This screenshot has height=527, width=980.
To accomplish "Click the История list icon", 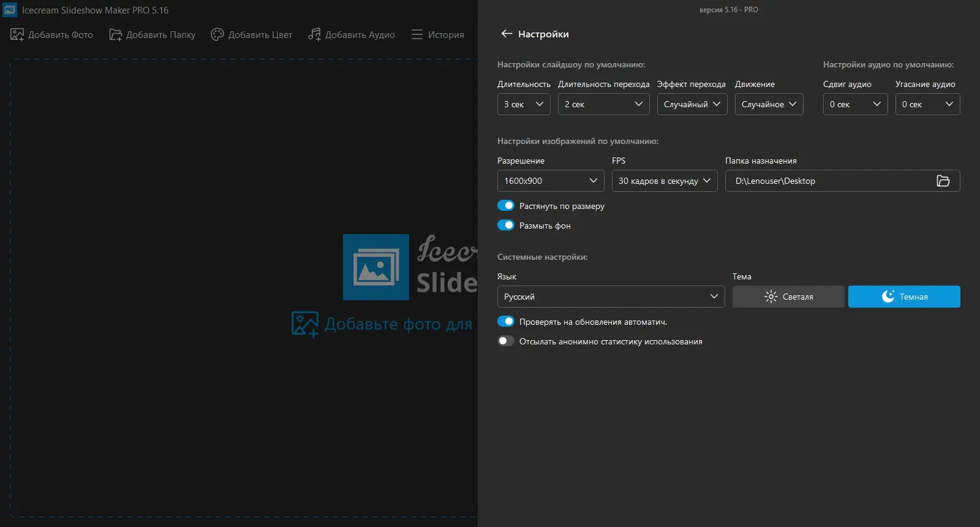I will pyautogui.click(x=417, y=34).
